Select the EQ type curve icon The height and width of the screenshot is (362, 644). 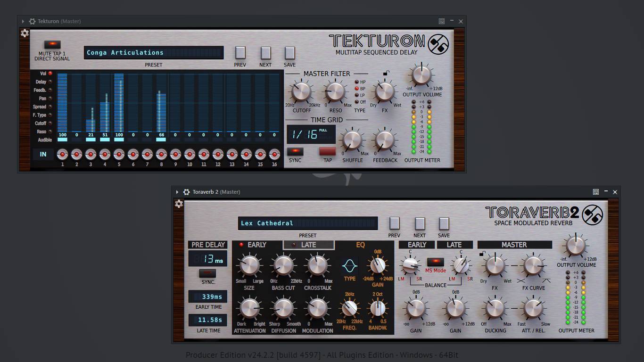[x=349, y=266]
